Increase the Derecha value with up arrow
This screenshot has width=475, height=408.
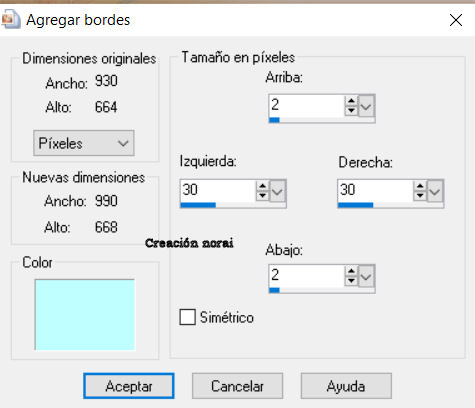[x=420, y=186]
